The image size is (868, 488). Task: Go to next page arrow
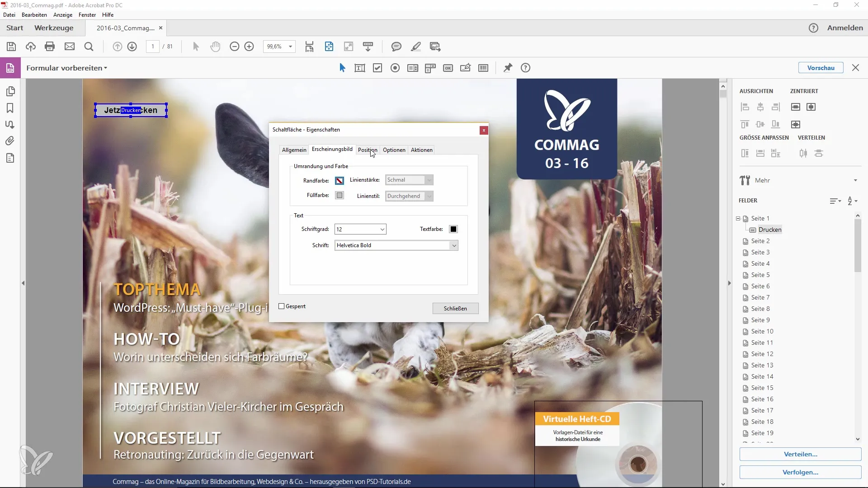[x=132, y=47]
